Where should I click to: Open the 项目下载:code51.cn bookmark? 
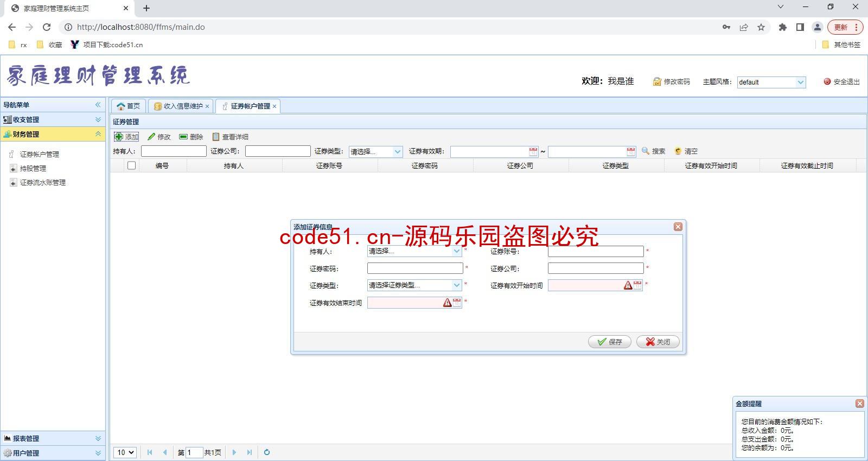[x=107, y=44]
